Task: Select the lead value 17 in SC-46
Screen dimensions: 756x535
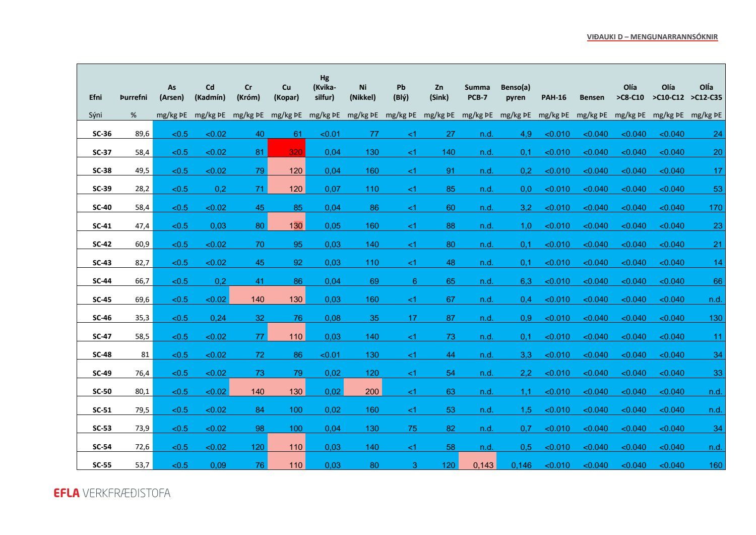Action: [412, 318]
